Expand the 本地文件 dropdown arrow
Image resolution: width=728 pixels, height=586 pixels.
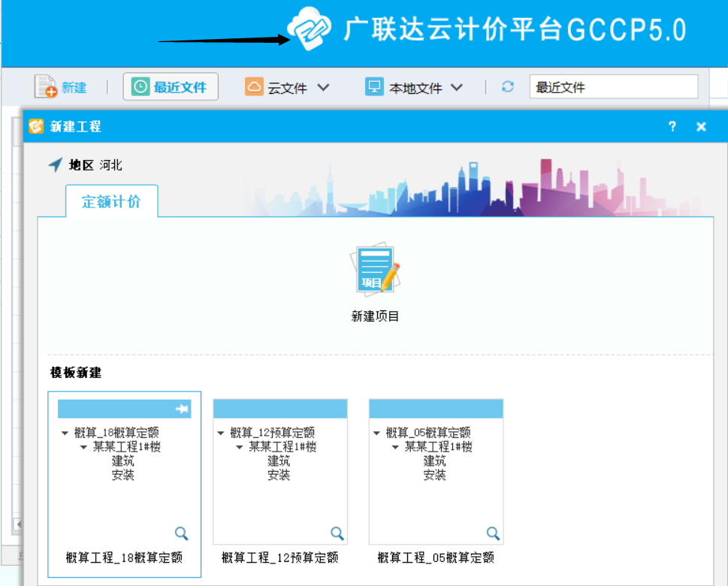pyautogui.click(x=456, y=87)
